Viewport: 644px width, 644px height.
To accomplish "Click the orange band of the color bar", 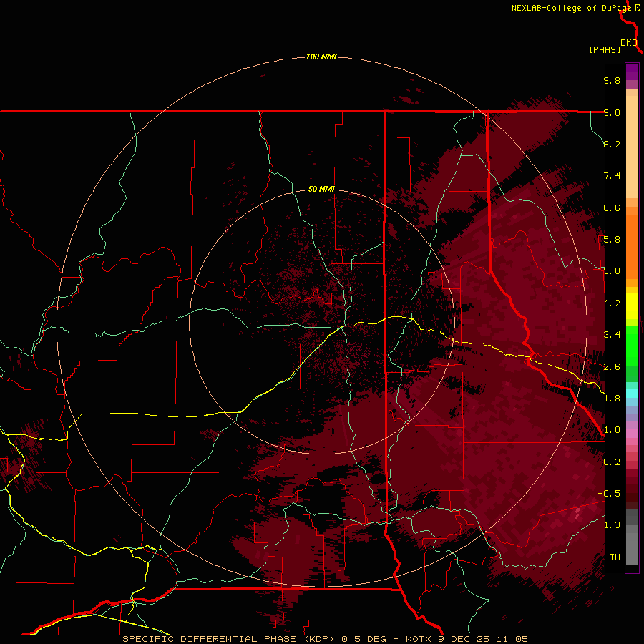I will tap(632, 247).
